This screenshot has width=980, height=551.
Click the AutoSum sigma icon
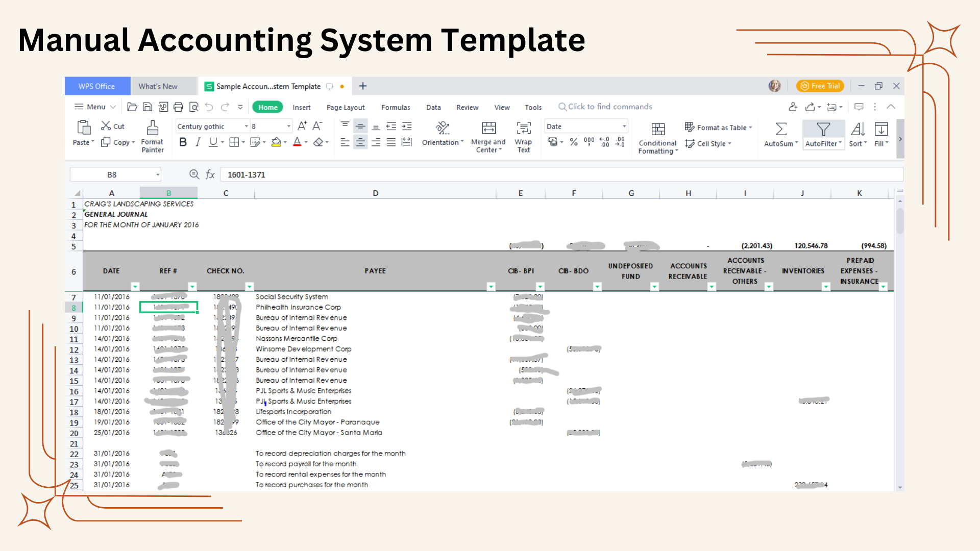(x=780, y=129)
